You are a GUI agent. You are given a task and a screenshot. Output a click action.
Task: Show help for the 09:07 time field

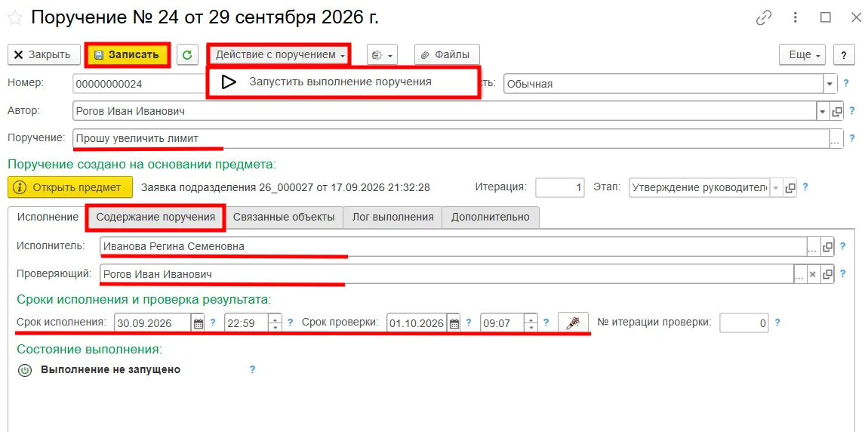(x=546, y=322)
